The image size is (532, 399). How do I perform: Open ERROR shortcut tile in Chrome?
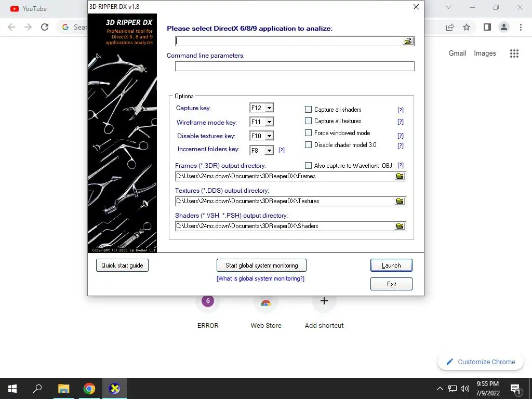point(208,312)
